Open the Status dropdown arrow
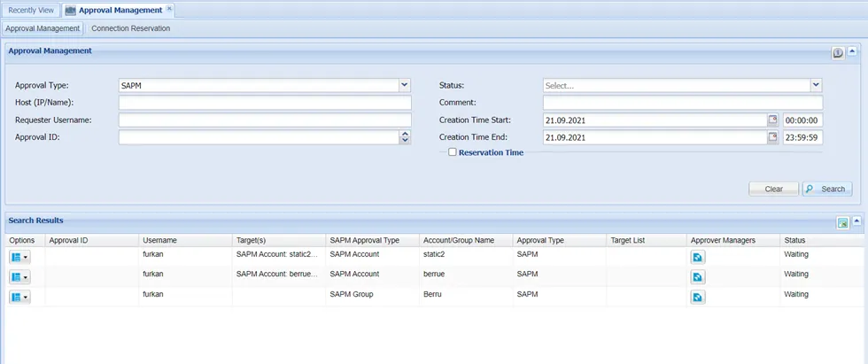Viewport: 868px width, 364px height. coord(817,85)
